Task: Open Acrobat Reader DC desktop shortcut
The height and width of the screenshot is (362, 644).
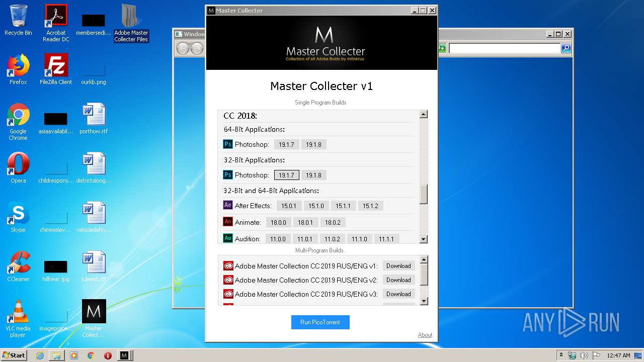Action: point(56,23)
